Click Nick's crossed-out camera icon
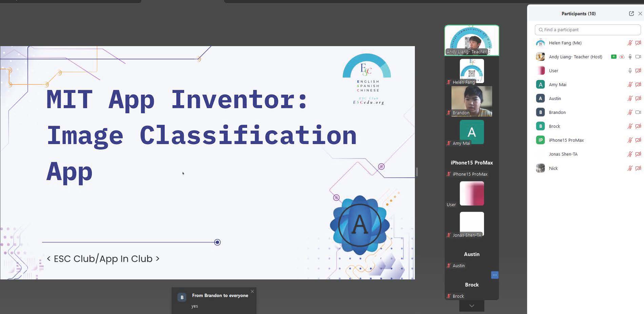This screenshot has height=314, width=644. click(x=638, y=168)
